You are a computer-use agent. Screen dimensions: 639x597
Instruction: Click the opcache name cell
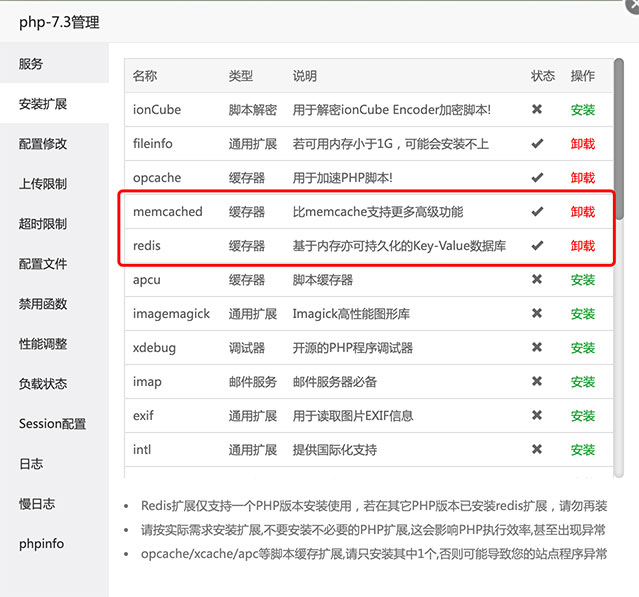157,178
